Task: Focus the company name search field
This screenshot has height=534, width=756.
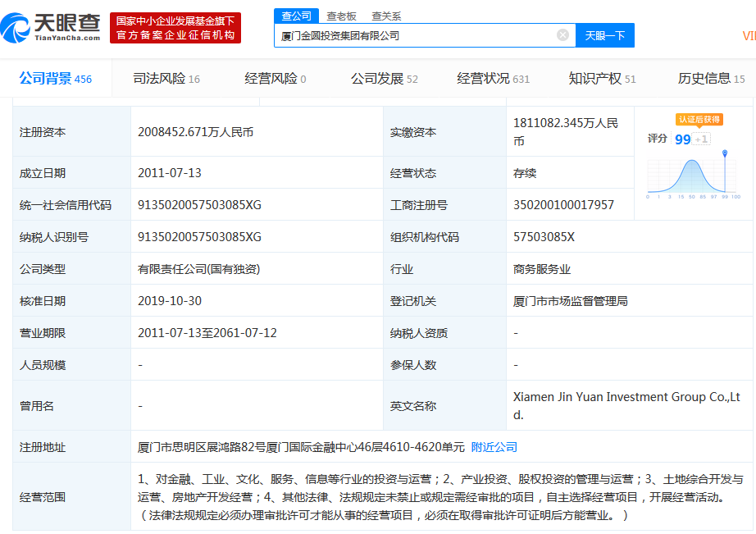Action: pos(414,35)
